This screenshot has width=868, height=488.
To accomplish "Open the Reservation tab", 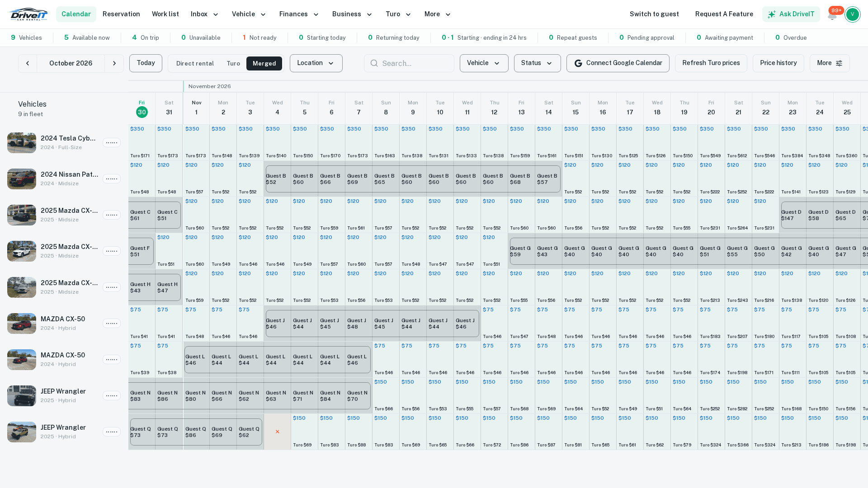I will [121, 14].
